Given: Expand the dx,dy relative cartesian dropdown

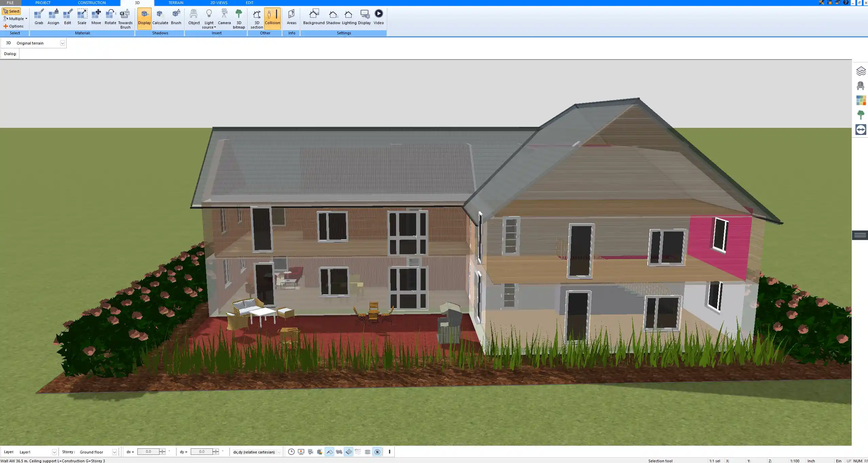Looking at the screenshot, I should (x=278, y=452).
